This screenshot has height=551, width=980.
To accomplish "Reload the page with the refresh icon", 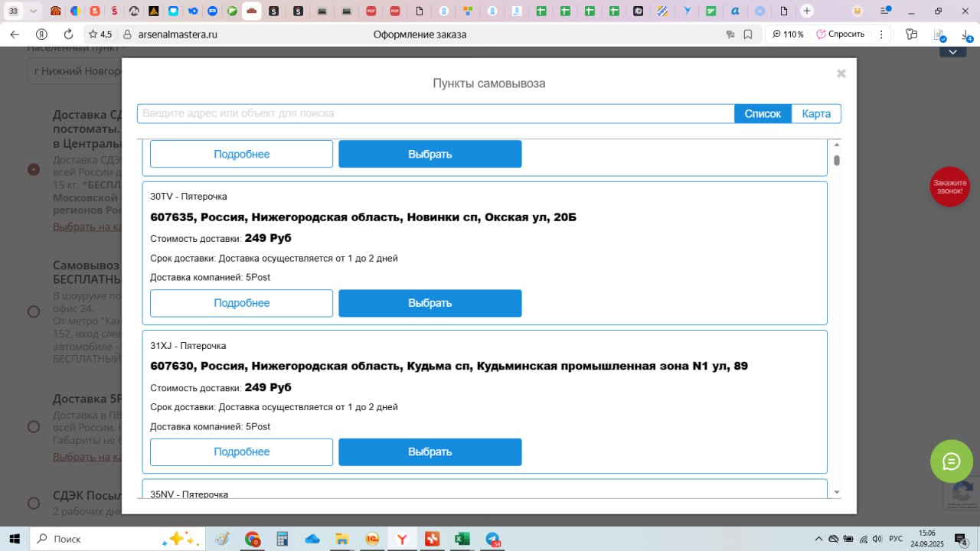I will point(68,34).
